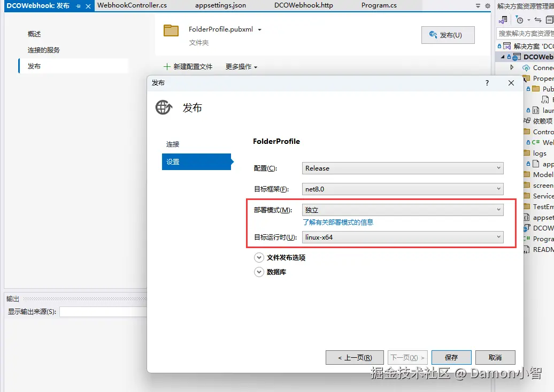Open the 更多操作 dropdown menu
Image resolution: width=554 pixels, height=392 pixels.
(x=242, y=66)
